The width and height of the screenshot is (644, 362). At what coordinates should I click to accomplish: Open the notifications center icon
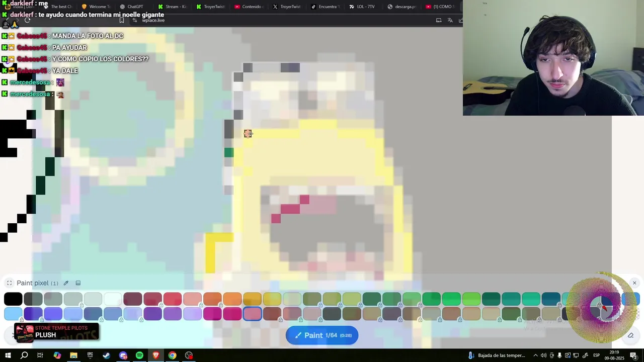click(633, 355)
